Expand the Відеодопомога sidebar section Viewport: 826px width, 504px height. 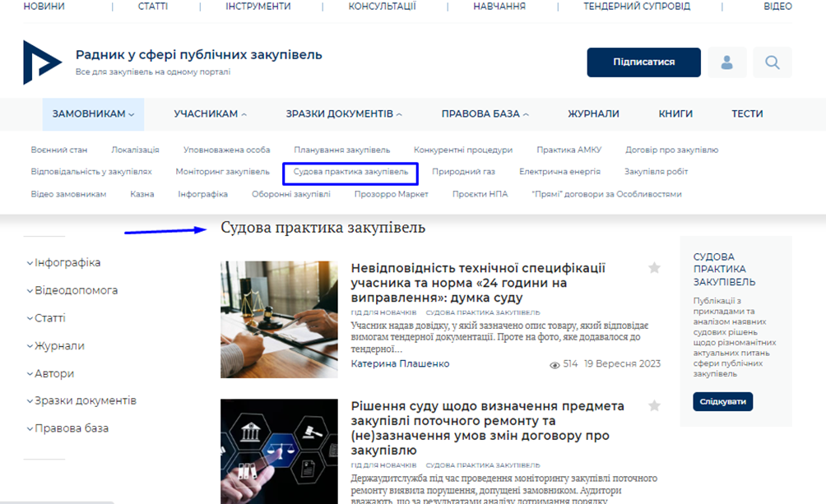[76, 290]
